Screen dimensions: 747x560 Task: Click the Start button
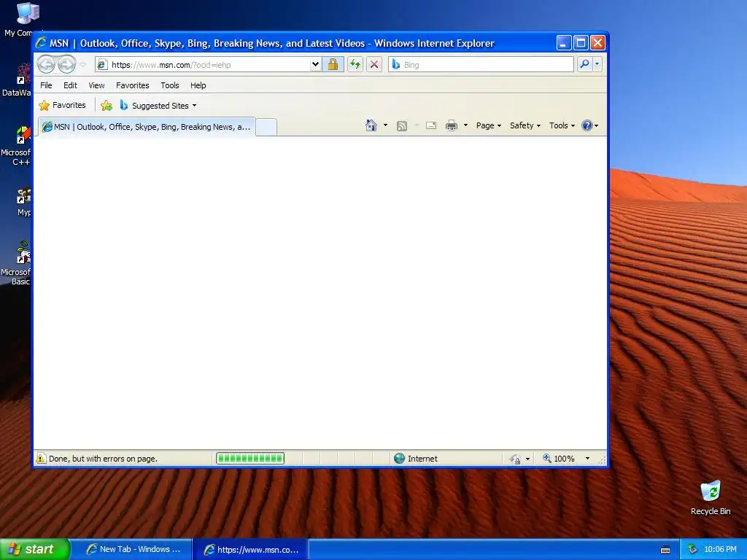coord(34,549)
